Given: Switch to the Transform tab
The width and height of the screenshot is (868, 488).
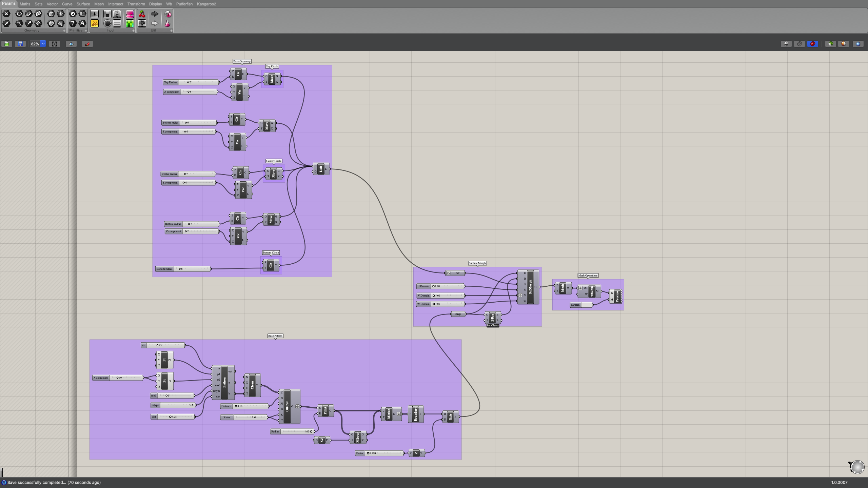Looking at the screenshot, I should coord(136,4).
